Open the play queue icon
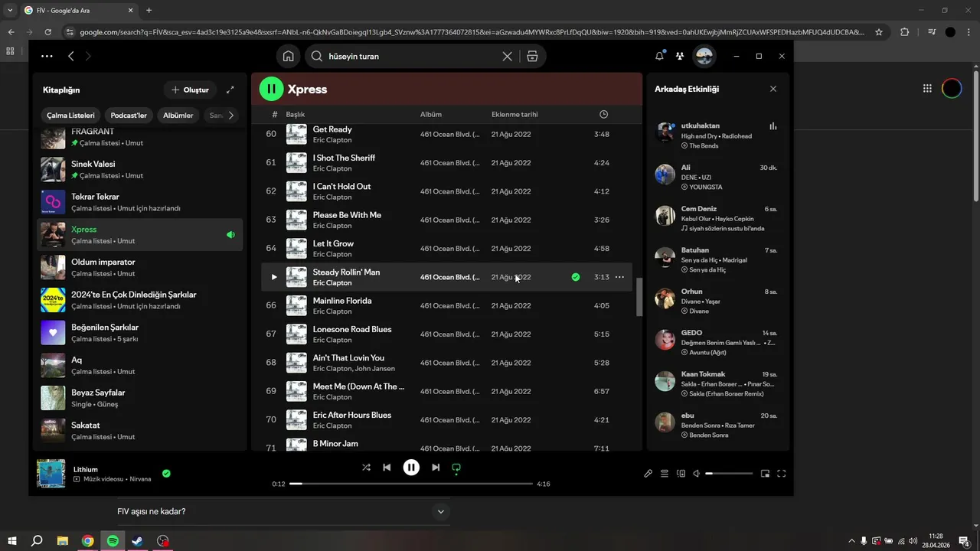Viewport: 980px width, 551px height. 665,474
